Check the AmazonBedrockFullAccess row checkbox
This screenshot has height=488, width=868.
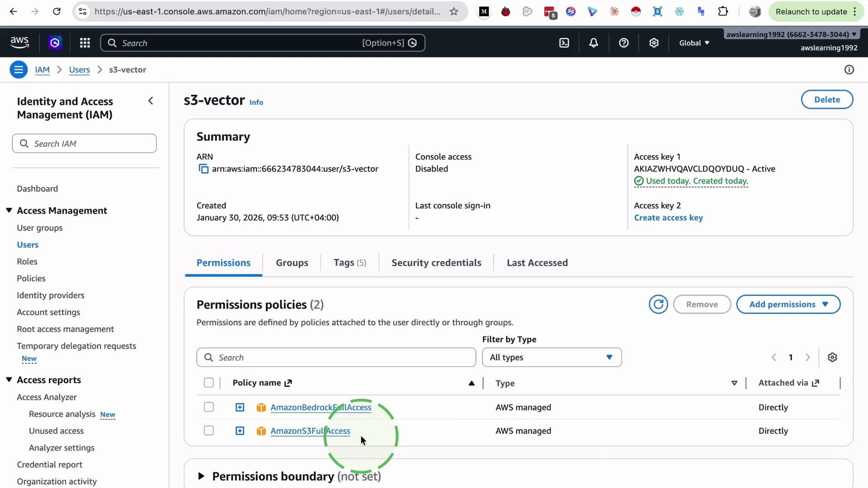coord(209,408)
